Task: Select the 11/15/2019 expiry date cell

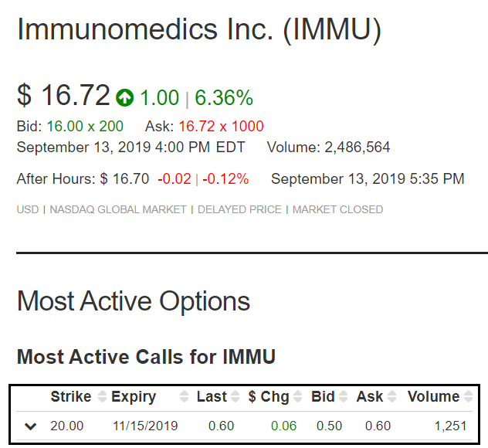Action: tap(145, 426)
